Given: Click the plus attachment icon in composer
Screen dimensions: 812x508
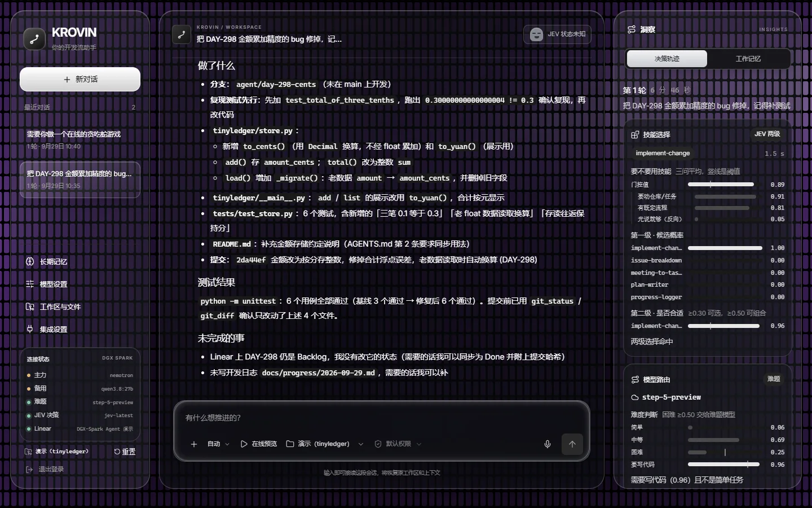Looking at the screenshot, I should pyautogui.click(x=194, y=444).
